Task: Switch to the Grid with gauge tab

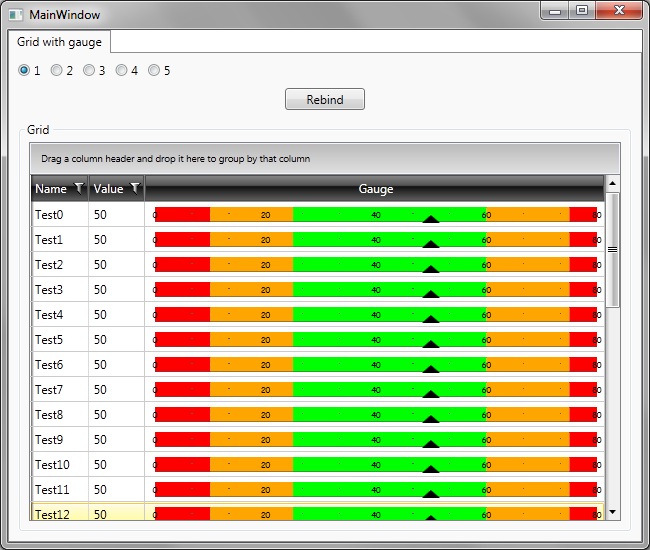Action: [x=59, y=42]
